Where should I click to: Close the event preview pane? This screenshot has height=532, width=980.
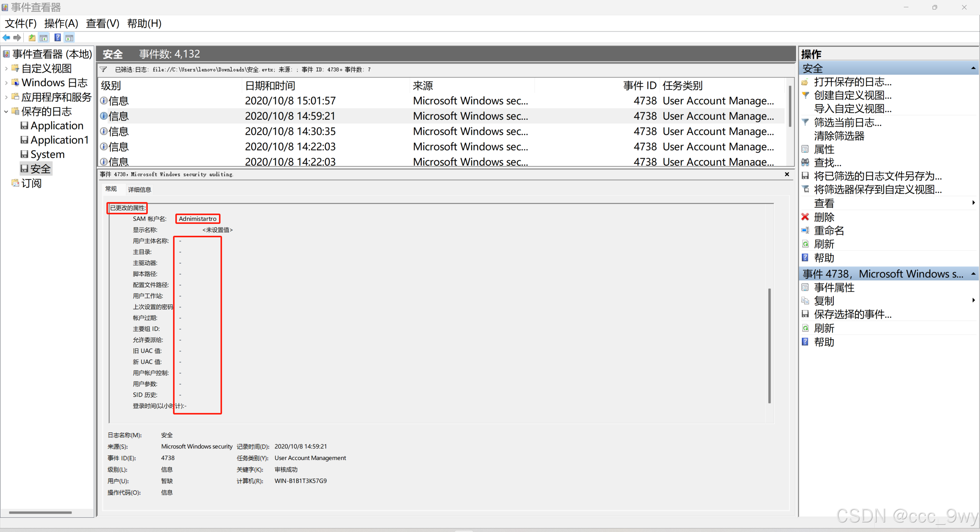787,174
